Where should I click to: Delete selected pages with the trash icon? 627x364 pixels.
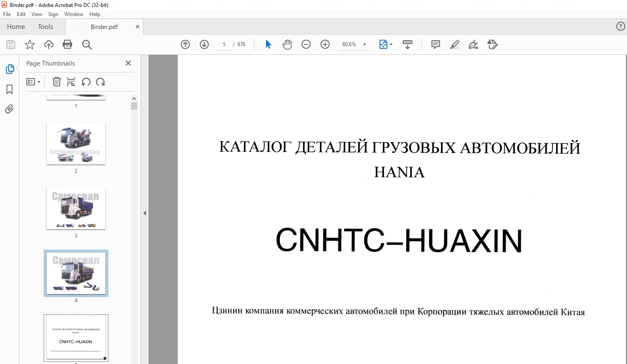[x=57, y=82]
